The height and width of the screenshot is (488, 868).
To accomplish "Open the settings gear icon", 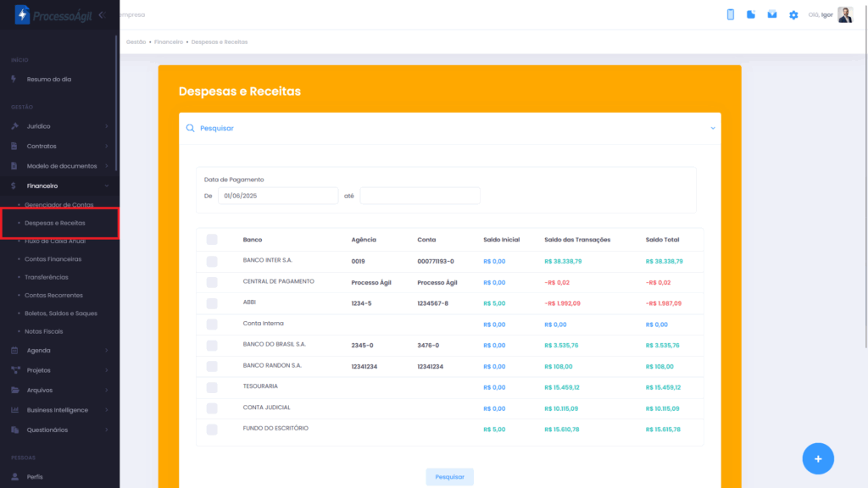I will 793,15.
